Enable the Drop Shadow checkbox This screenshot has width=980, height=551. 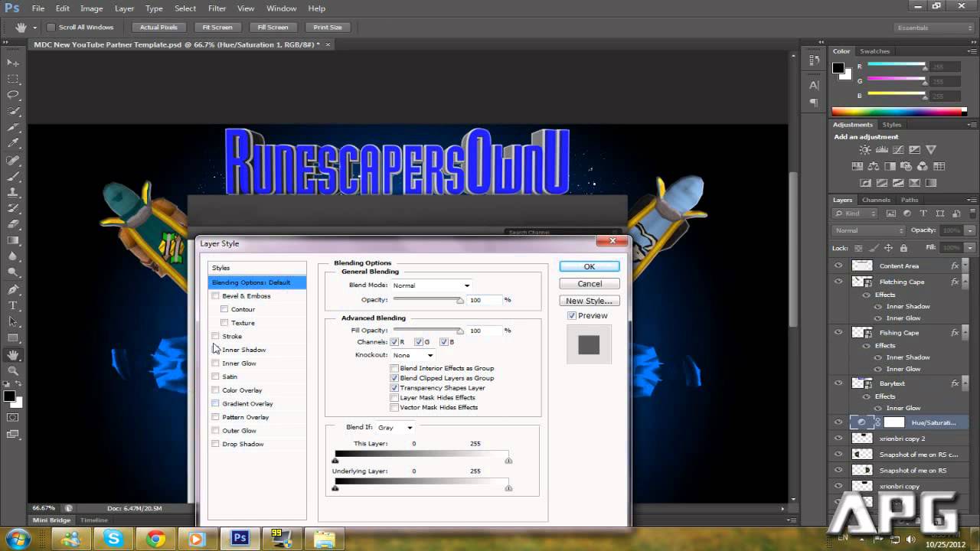coord(215,444)
